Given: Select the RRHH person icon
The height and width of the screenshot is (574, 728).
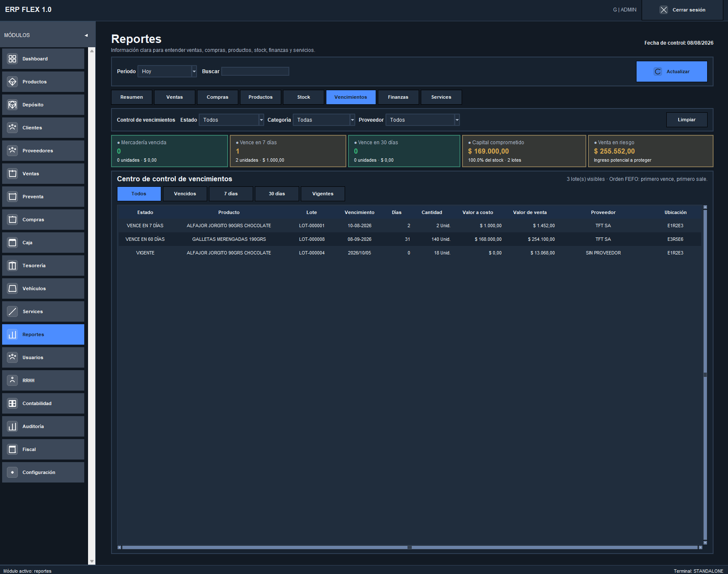Looking at the screenshot, I should tap(12, 380).
